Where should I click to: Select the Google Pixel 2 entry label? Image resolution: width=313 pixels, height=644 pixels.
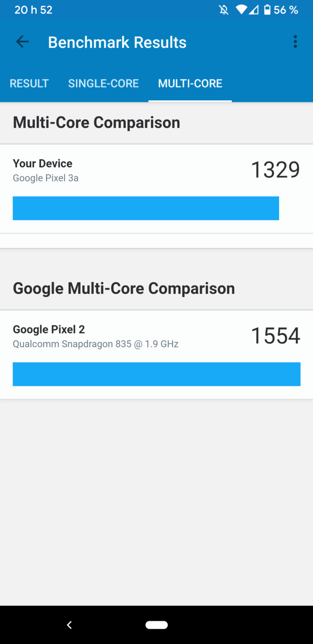tap(49, 330)
